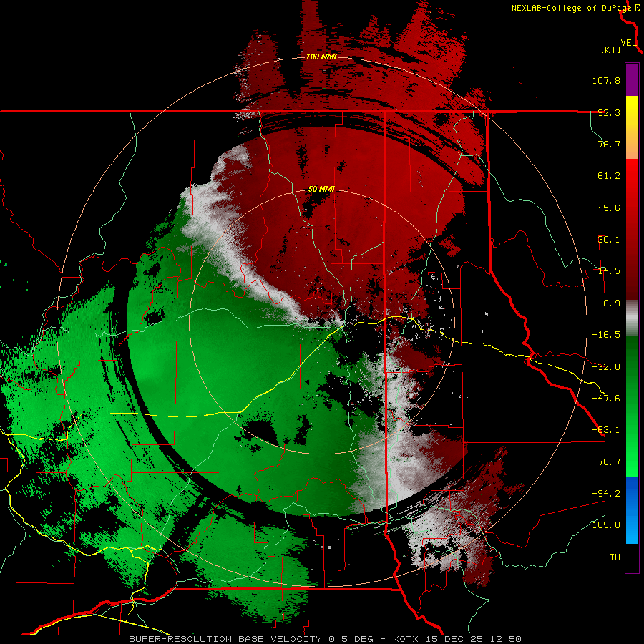Select the yellow-orange segment of the color bar
Image resolution: width=644 pixels, height=644 pixels.
point(632,127)
